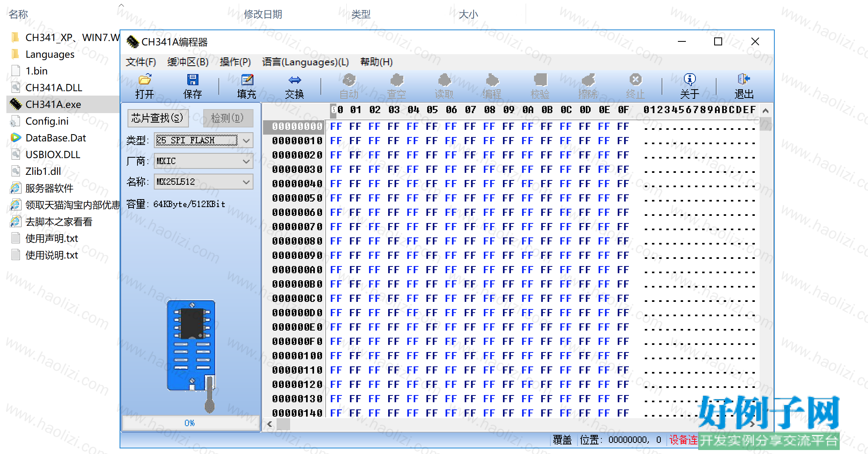868x454 pixels.
Task: Open the 文件(F) menu
Action: point(141,62)
